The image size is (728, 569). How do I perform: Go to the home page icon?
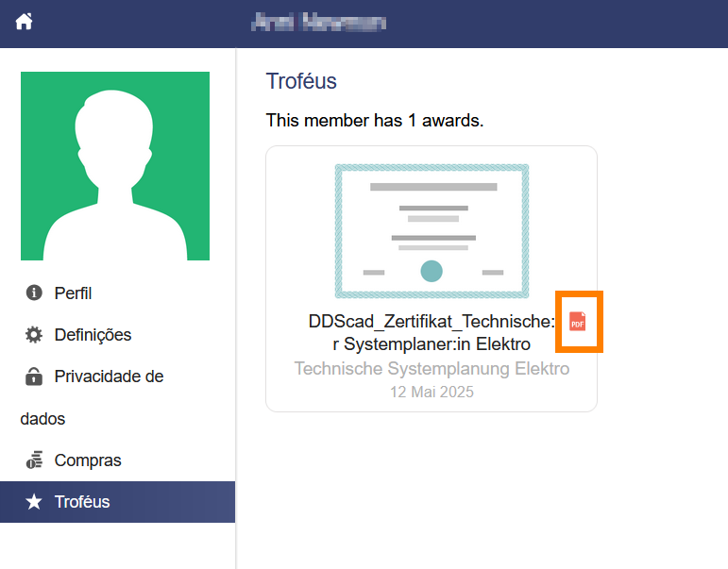(x=24, y=22)
